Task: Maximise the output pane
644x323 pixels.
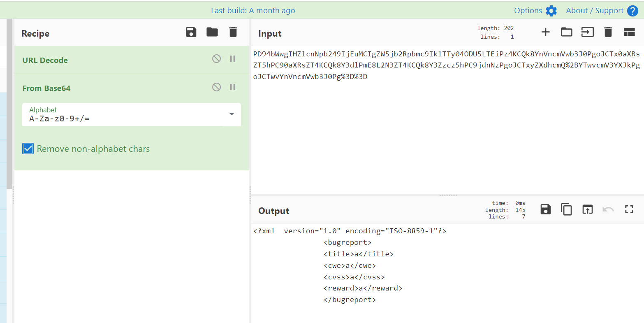Action: 629,209
